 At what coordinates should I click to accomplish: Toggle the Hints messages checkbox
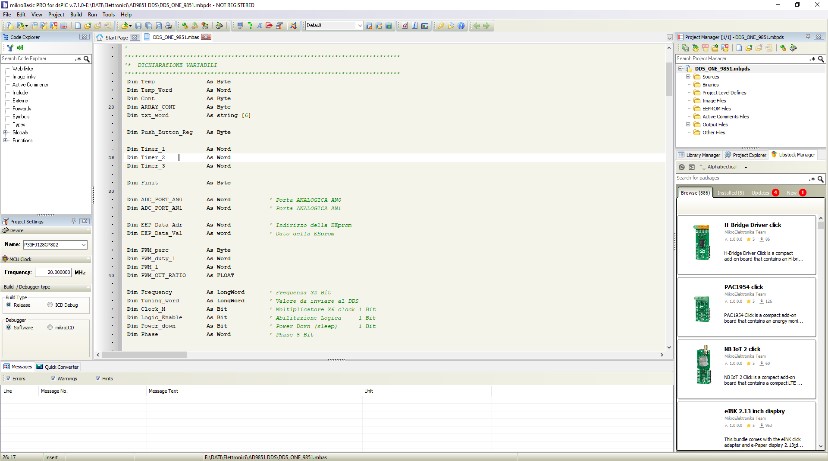98,378
